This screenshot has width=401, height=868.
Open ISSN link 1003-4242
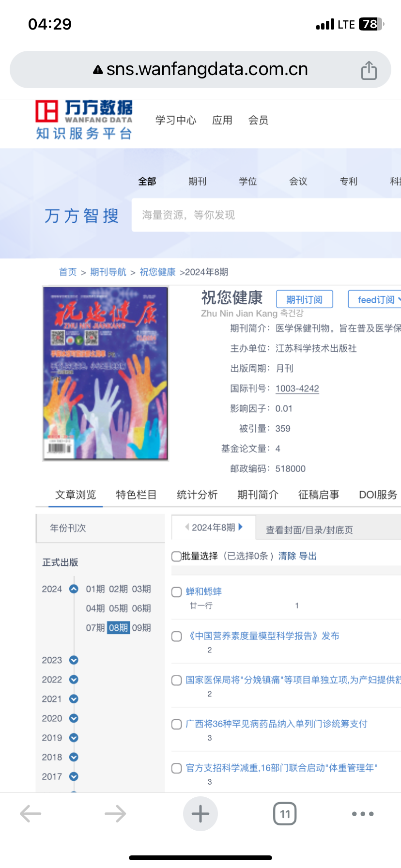click(x=297, y=388)
